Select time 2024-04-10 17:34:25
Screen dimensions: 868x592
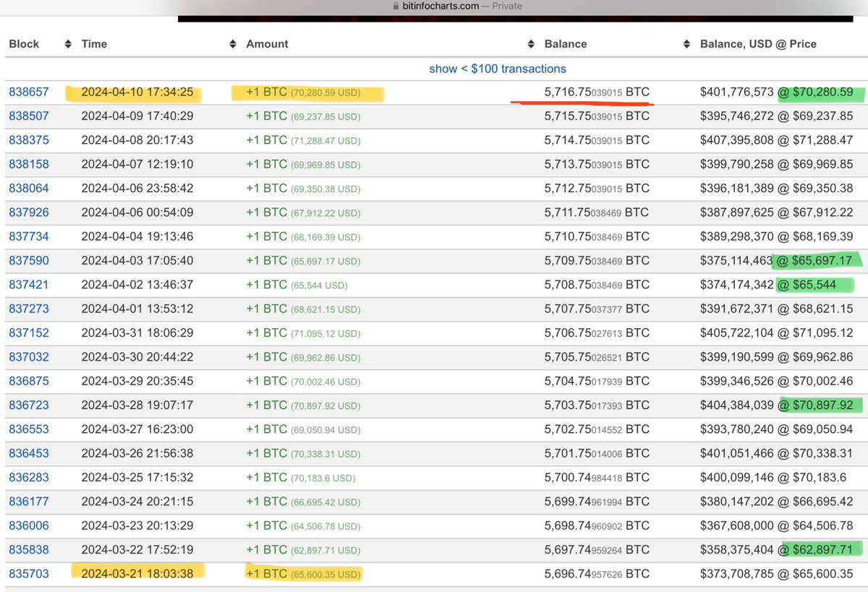(x=137, y=92)
